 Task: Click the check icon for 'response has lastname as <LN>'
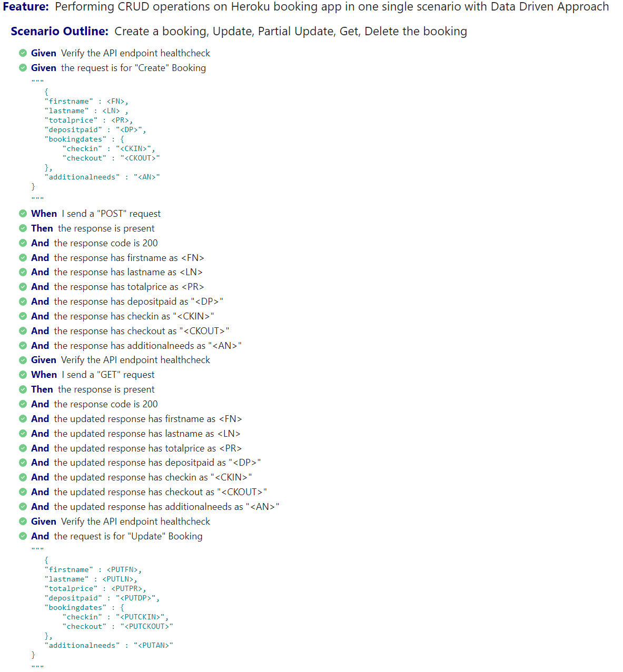click(23, 272)
